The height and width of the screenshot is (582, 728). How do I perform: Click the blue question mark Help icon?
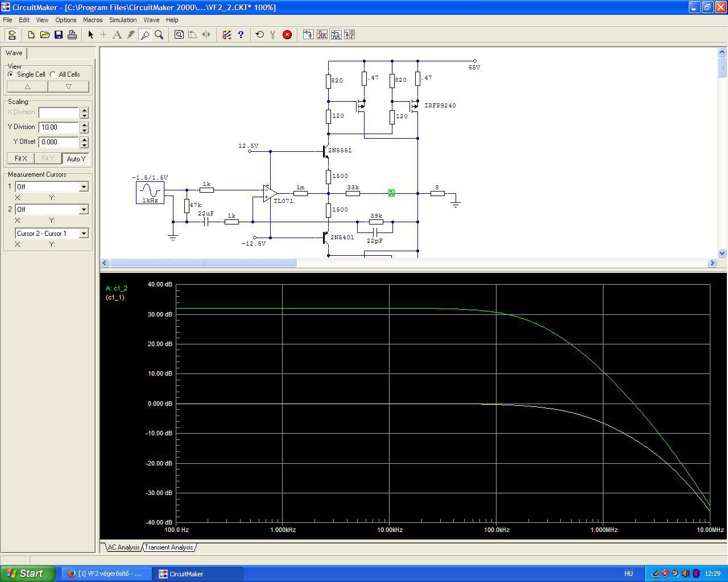(241, 35)
